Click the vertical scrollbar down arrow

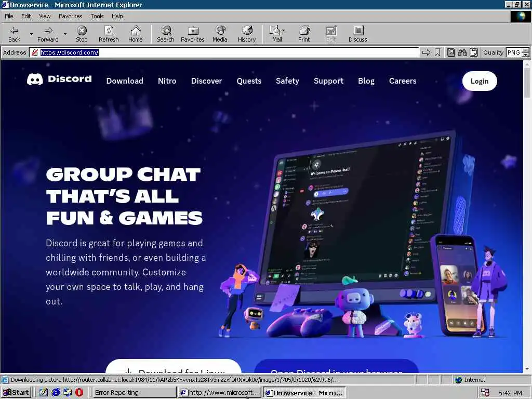(x=527, y=369)
